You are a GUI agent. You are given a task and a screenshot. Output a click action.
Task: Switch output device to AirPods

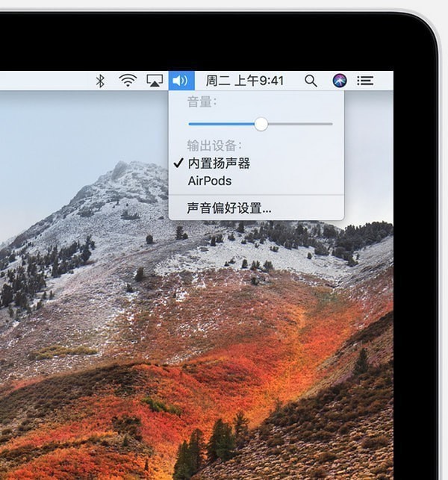(x=210, y=181)
